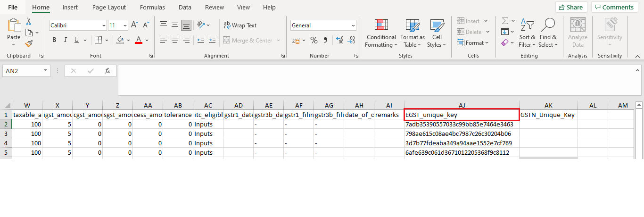Click the Share button
This screenshot has height=217, width=644.
571,7
